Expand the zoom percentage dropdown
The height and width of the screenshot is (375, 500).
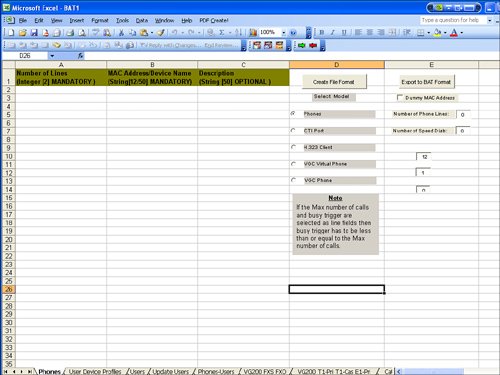tap(284, 32)
